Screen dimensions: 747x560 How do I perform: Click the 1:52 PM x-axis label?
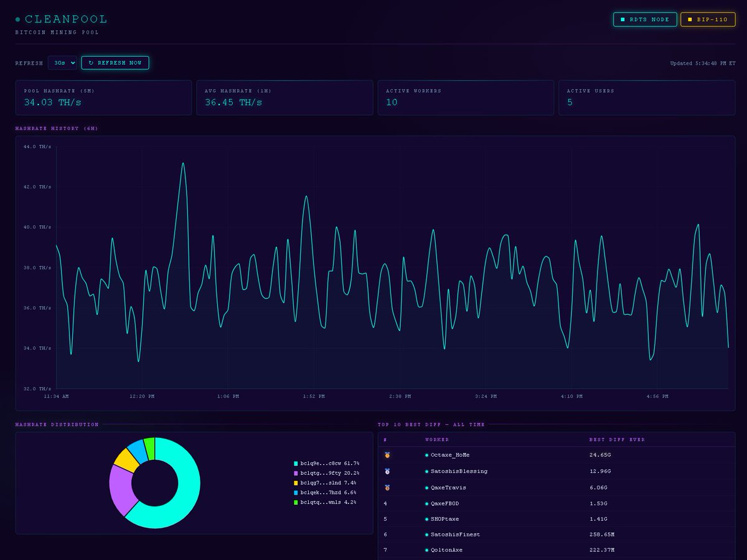(x=314, y=396)
